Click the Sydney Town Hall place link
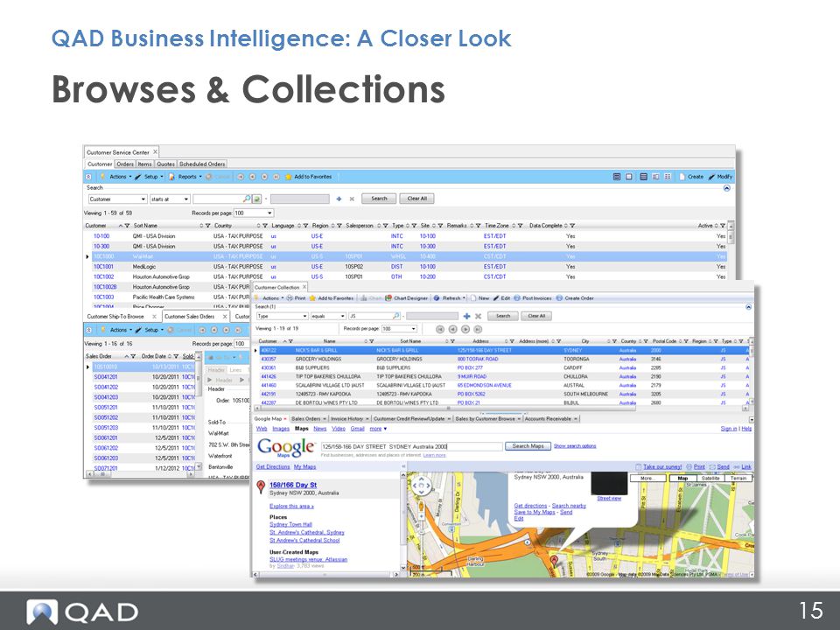This screenshot has width=840, height=630. point(290,525)
